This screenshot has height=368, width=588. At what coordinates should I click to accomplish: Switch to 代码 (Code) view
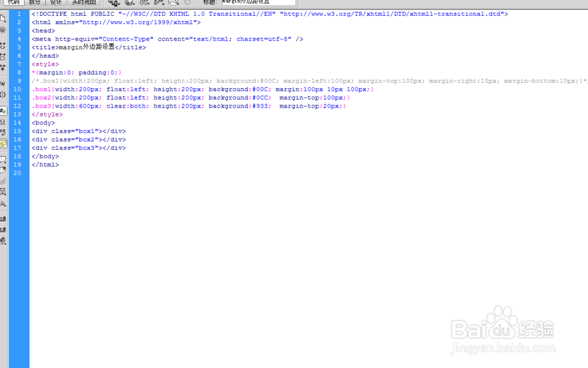click(14, 2)
